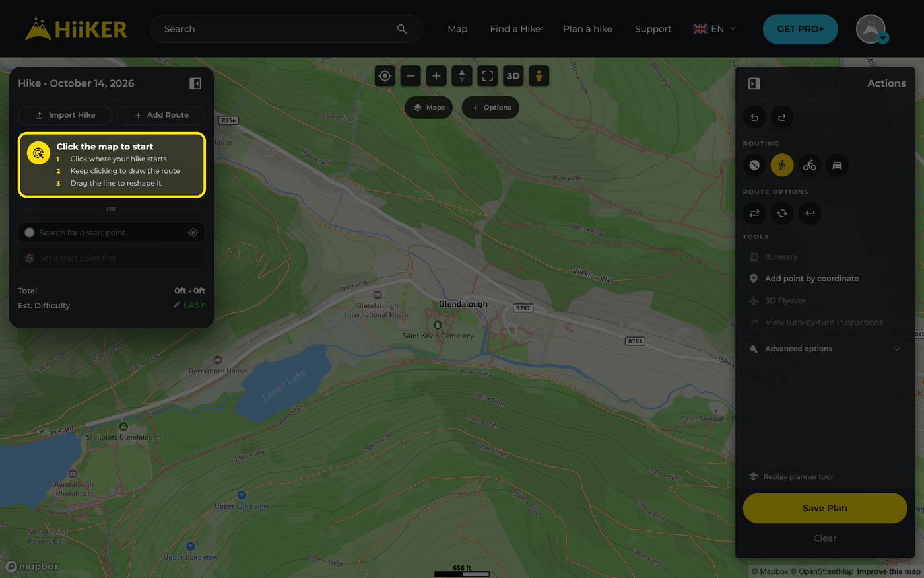Zoom in the map with plus button
The height and width of the screenshot is (578, 924).
pyautogui.click(x=436, y=76)
